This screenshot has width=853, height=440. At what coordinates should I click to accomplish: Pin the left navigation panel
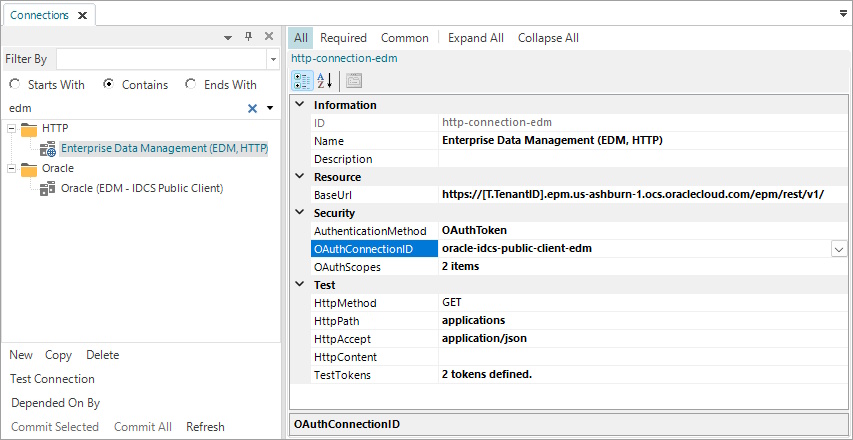[x=248, y=36]
